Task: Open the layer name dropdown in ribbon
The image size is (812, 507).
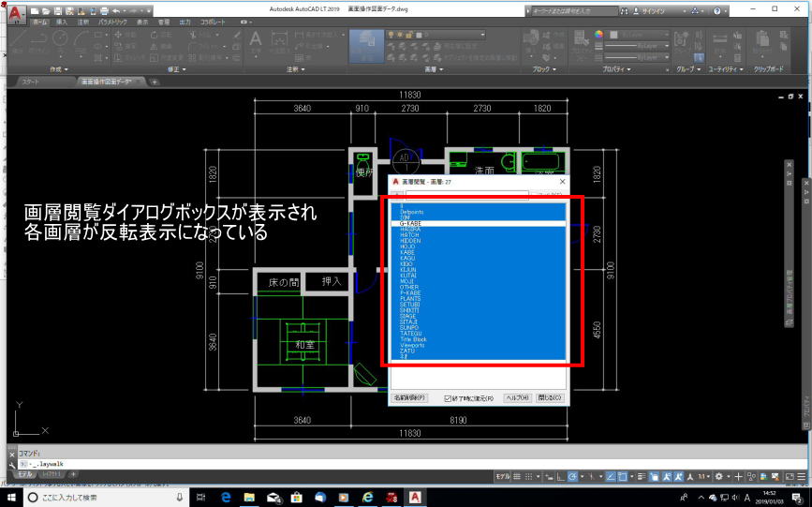Action: pos(482,35)
